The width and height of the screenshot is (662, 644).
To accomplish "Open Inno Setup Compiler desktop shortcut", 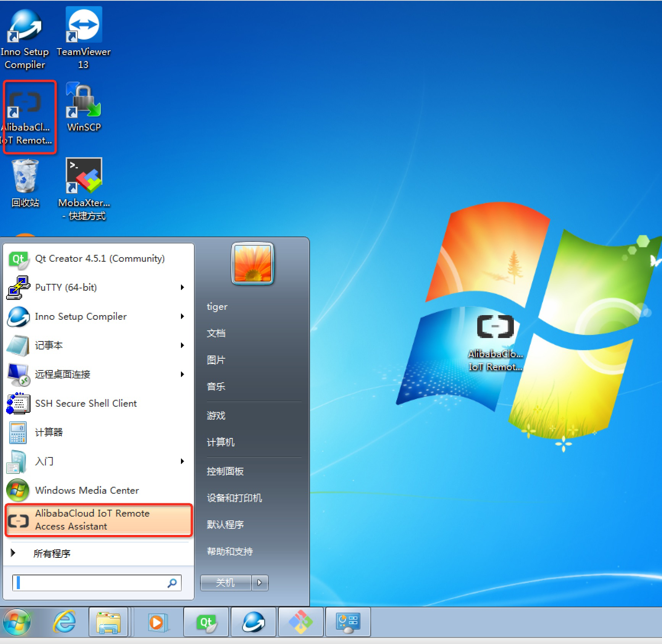I will tap(25, 39).
